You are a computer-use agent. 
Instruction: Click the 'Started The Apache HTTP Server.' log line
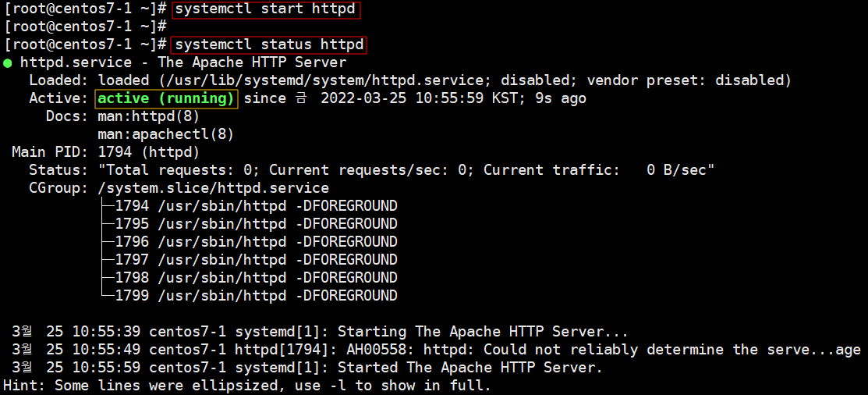click(307, 368)
